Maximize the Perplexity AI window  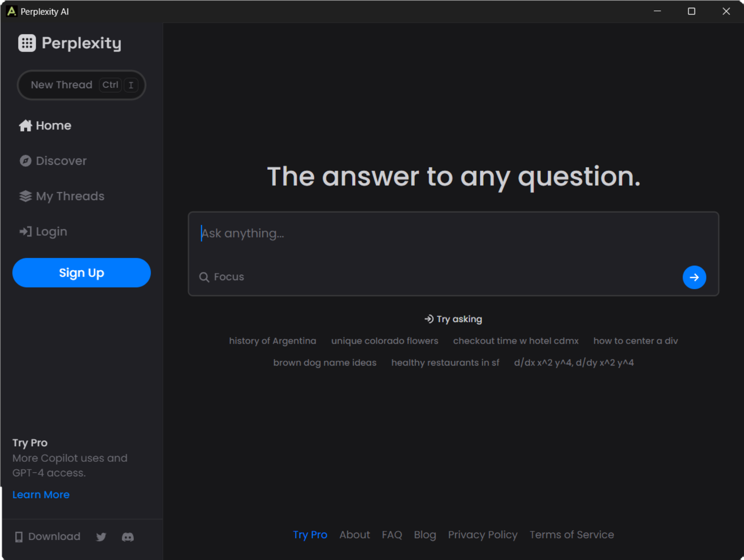691,11
